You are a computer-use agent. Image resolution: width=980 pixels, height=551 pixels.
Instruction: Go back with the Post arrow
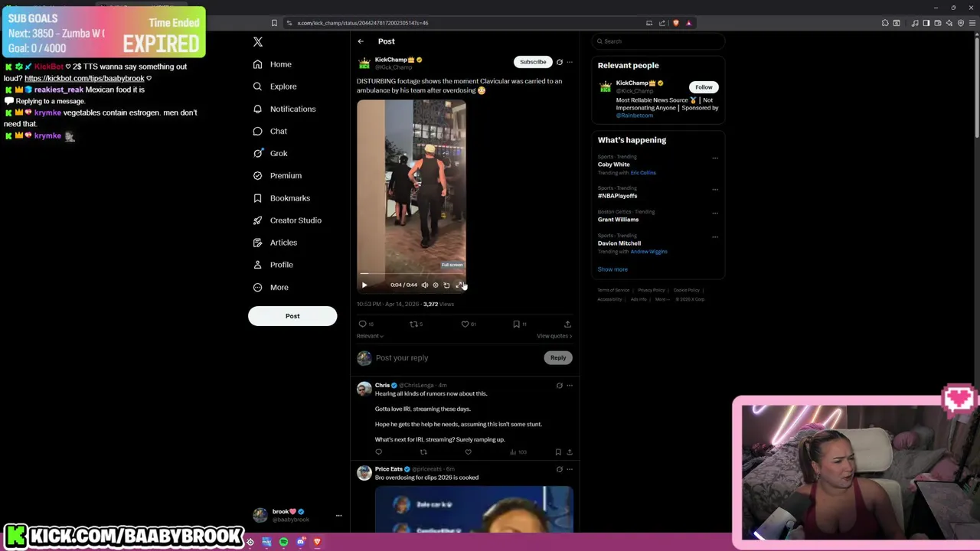361,41
